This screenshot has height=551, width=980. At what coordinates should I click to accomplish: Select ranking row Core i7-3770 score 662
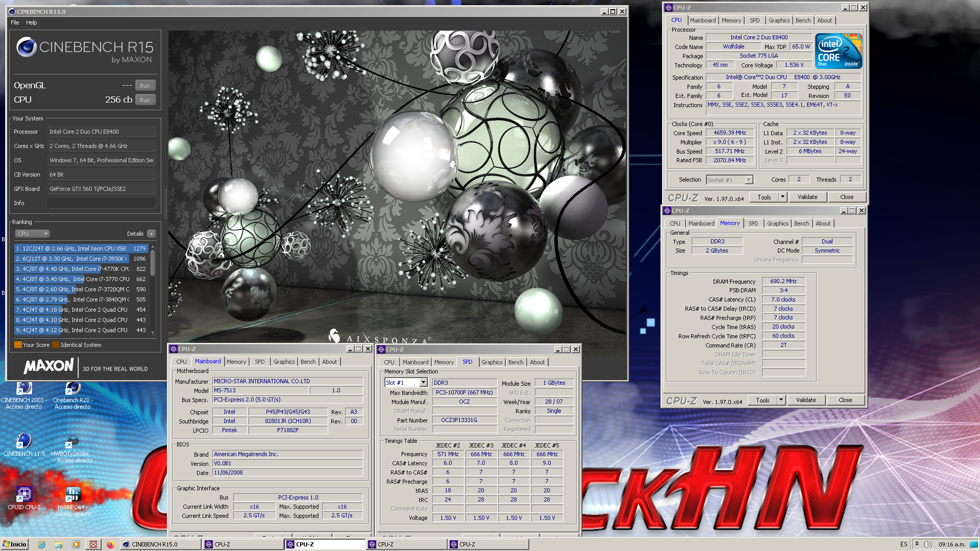point(81,279)
